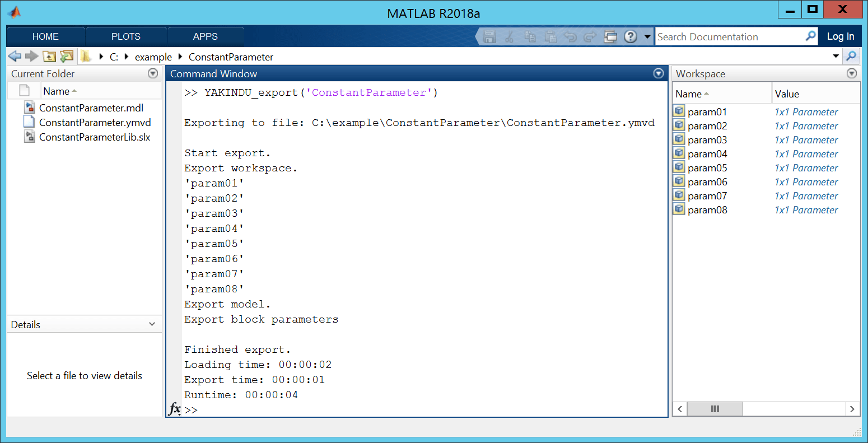The height and width of the screenshot is (443, 868).
Task: Click the search icon in the address bar
Action: (x=851, y=56)
